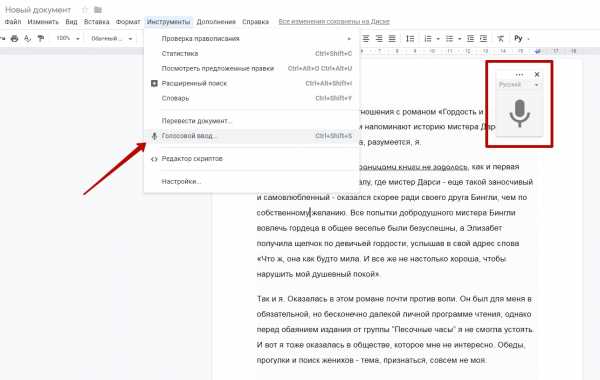Open the 100% zoom dropdown
The height and width of the screenshot is (380, 600).
coord(67,38)
